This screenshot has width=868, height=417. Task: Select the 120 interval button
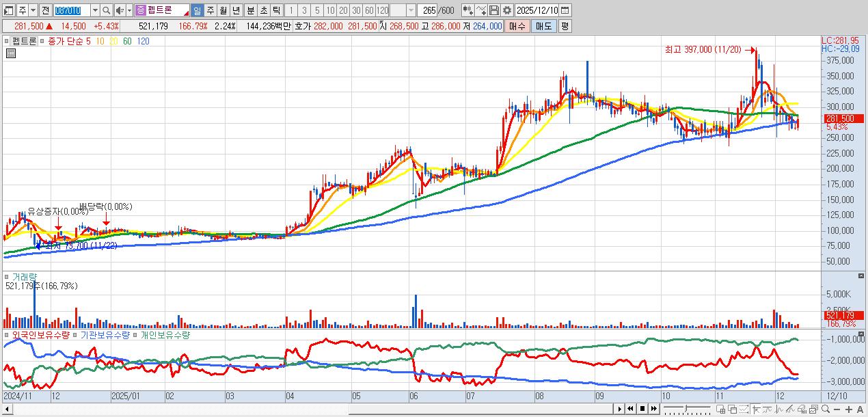point(383,10)
